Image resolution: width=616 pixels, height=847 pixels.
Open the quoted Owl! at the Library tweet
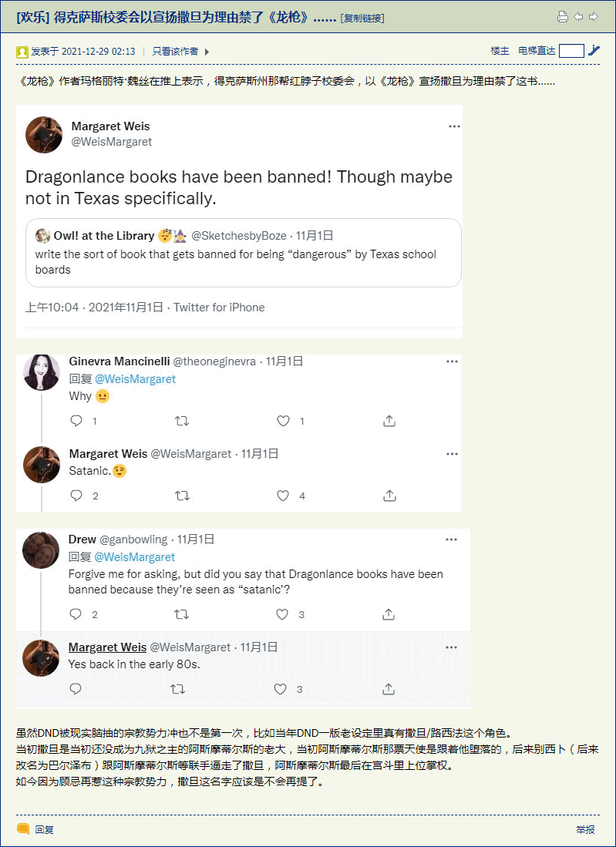243,253
